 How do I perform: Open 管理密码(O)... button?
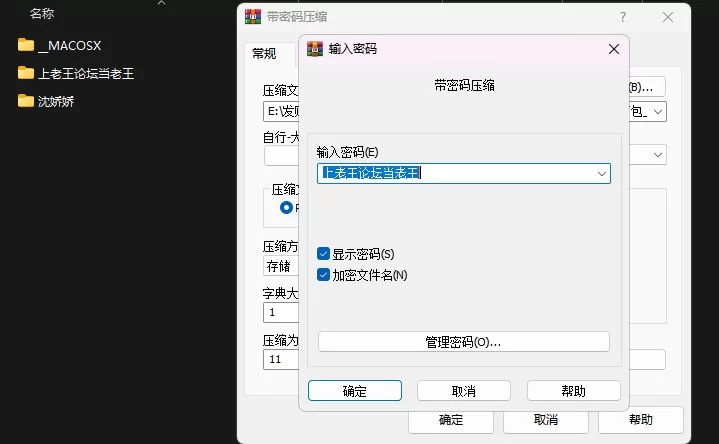(463, 342)
